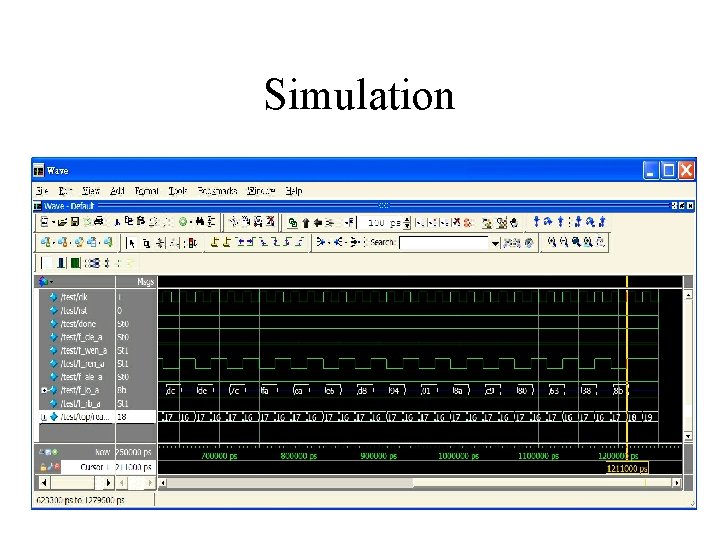
Task: Click the black left-arrow step back icon
Action: coord(317,223)
